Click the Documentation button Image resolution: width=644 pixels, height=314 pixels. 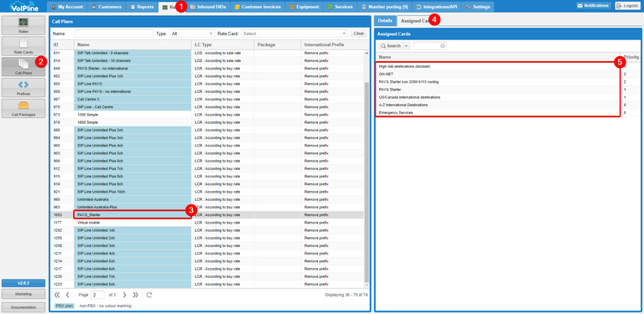click(23, 307)
